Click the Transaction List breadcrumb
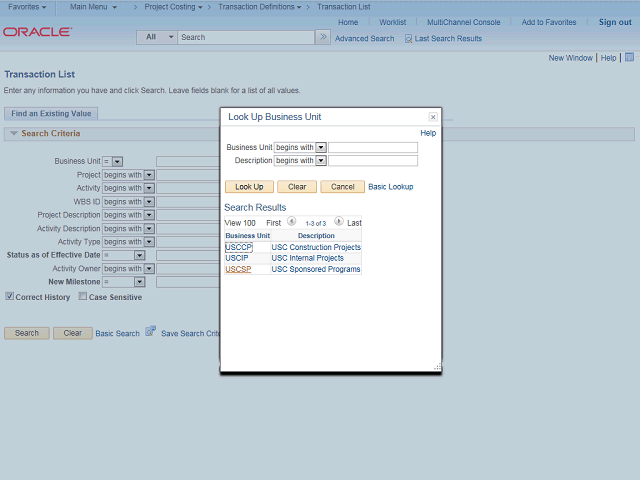Viewport: 640px width, 480px height. pyautogui.click(x=344, y=7)
